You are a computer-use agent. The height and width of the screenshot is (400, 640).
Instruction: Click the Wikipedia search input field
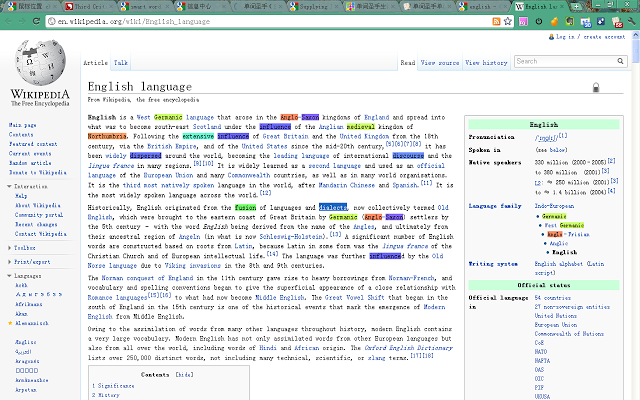pyautogui.click(x=565, y=61)
